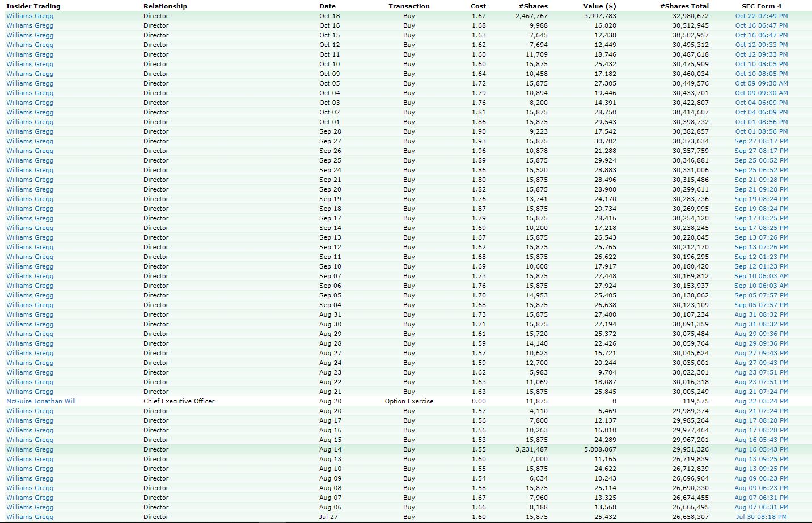This screenshot has width=812, height=523.
Task: Select the Sep 28 date cell
Action: pos(330,131)
